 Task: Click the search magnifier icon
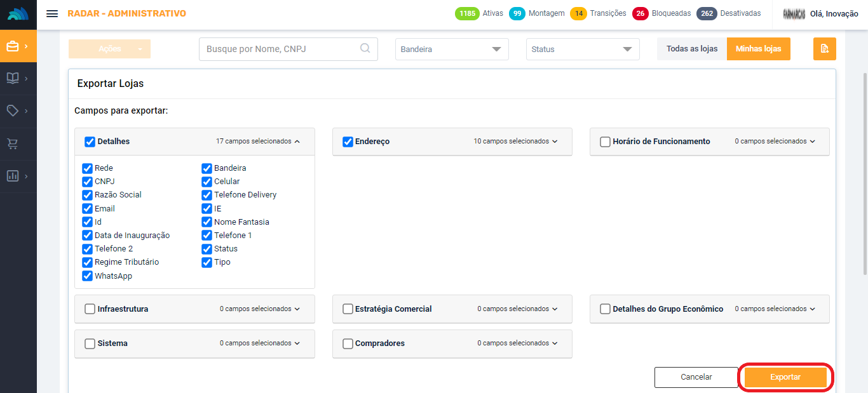click(x=365, y=48)
